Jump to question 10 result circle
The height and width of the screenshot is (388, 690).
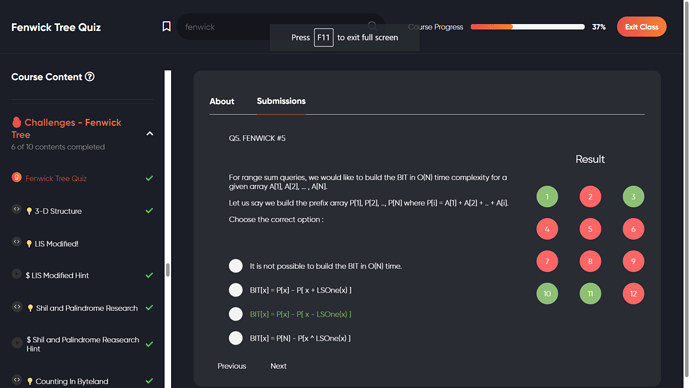click(x=547, y=293)
